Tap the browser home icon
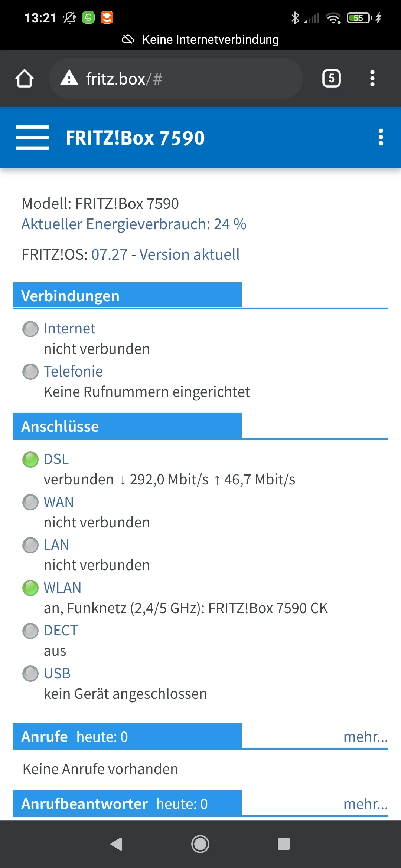This screenshot has width=401, height=868. pyautogui.click(x=25, y=79)
